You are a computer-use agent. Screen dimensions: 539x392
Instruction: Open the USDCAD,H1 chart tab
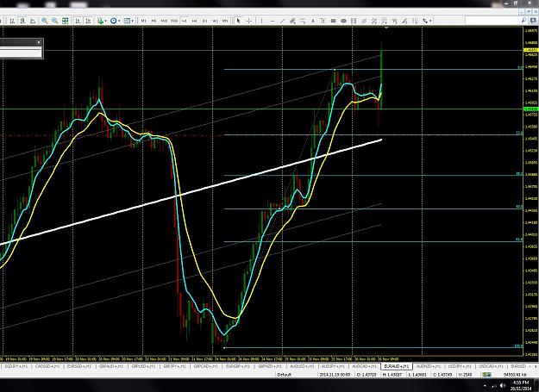click(491, 367)
